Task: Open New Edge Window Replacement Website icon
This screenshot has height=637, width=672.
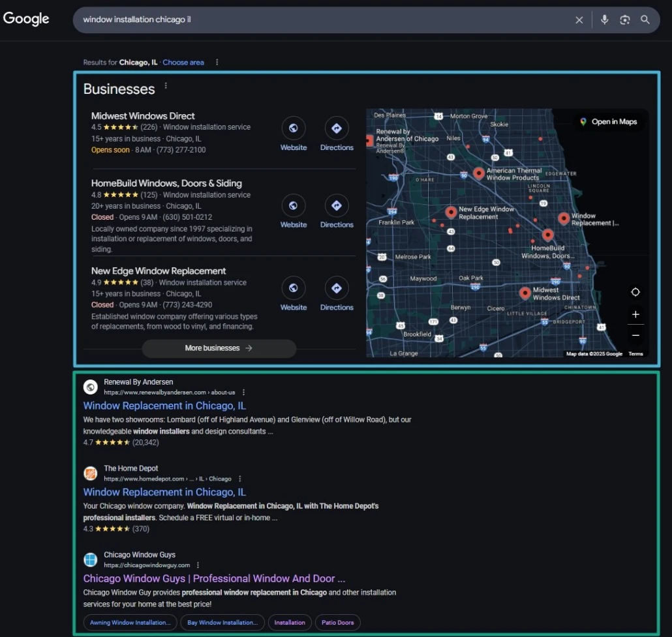Action: (294, 288)
